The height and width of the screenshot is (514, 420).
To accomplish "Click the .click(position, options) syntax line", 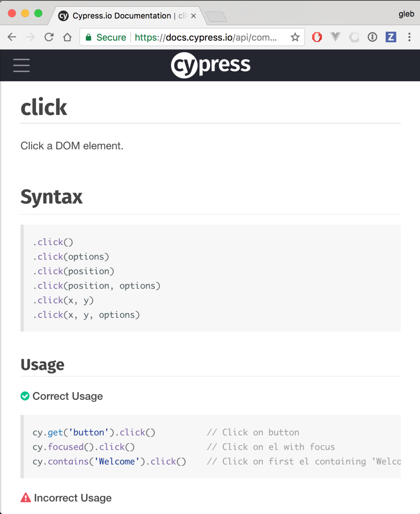I will pyautogui.click(x=97, y=286).
